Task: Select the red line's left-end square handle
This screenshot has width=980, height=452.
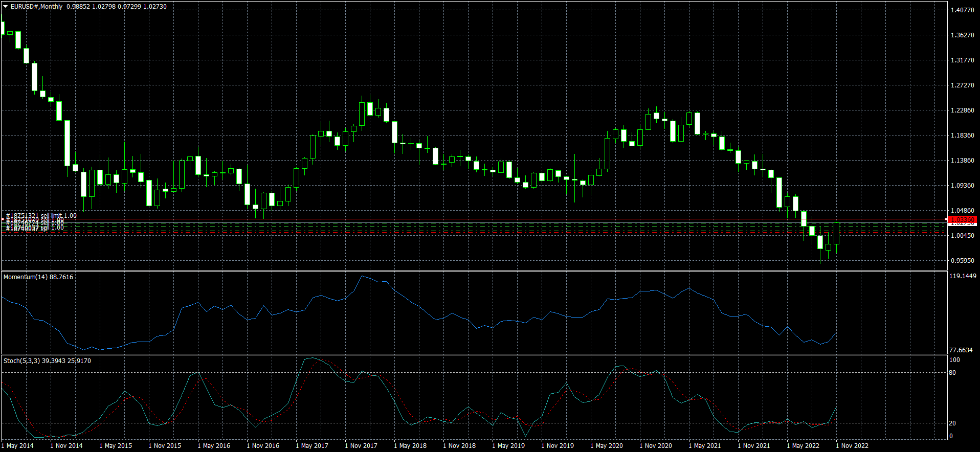Action: click(2, 219)
